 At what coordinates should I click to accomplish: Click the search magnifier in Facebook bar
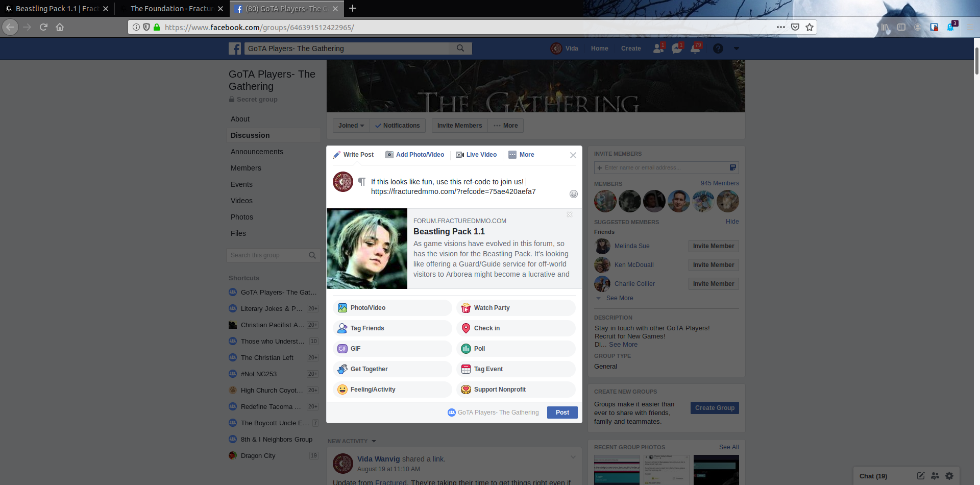tap(460, 48)
